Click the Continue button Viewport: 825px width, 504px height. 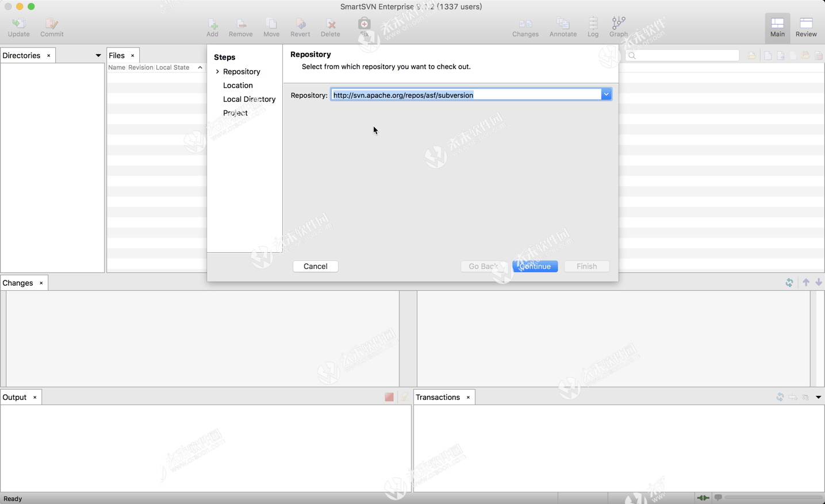click(x=535, y=267)
